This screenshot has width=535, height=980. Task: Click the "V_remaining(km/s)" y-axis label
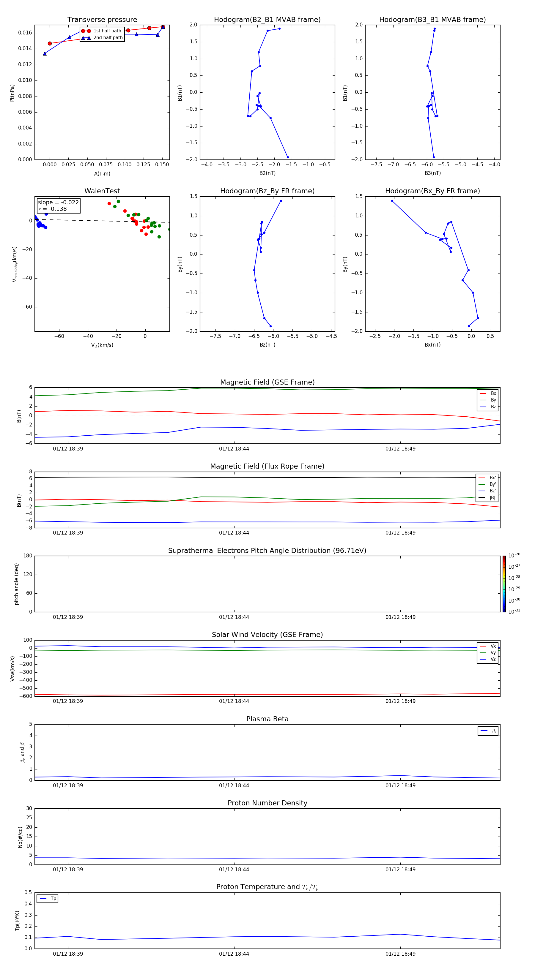(15, 264)
